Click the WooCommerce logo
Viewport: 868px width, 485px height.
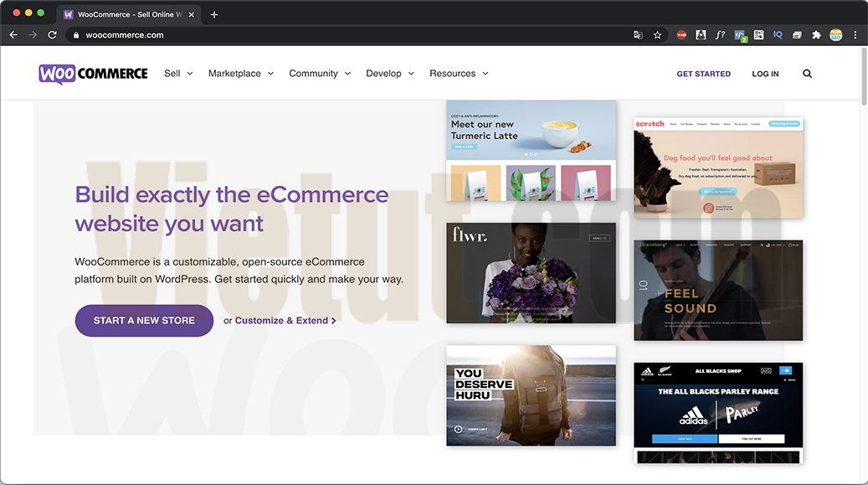93,74
